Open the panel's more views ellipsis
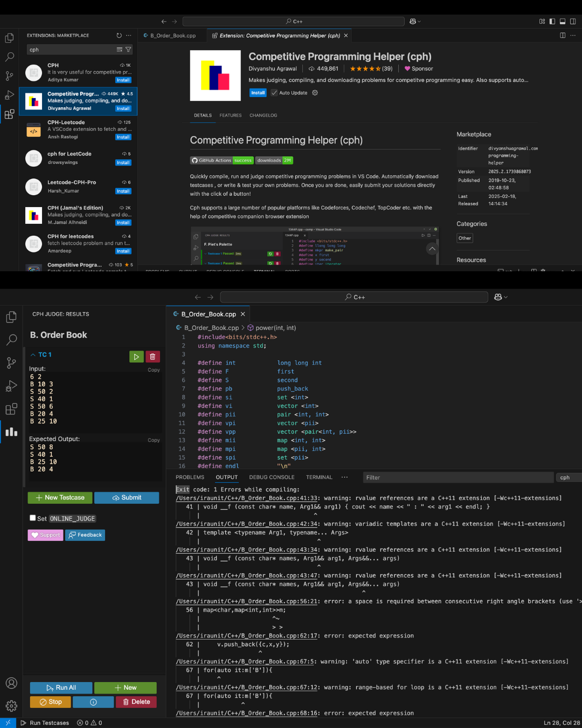This screenshot has height=728, width=582. pos(344,477)
